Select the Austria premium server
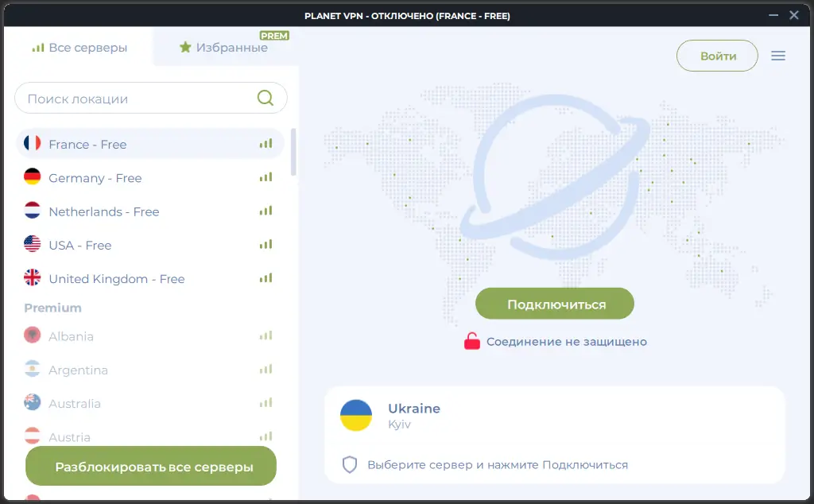The height and width of the screenshot is (504, 814). 150,435
